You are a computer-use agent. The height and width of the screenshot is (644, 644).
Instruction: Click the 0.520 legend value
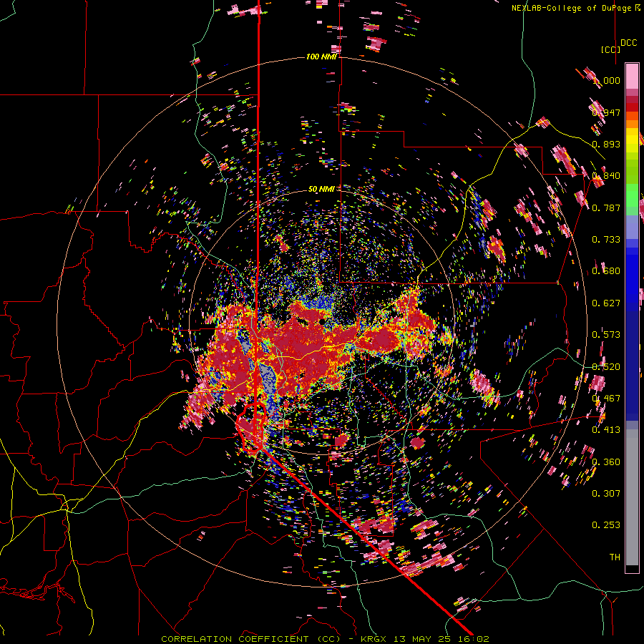click(x=606, y=367)
